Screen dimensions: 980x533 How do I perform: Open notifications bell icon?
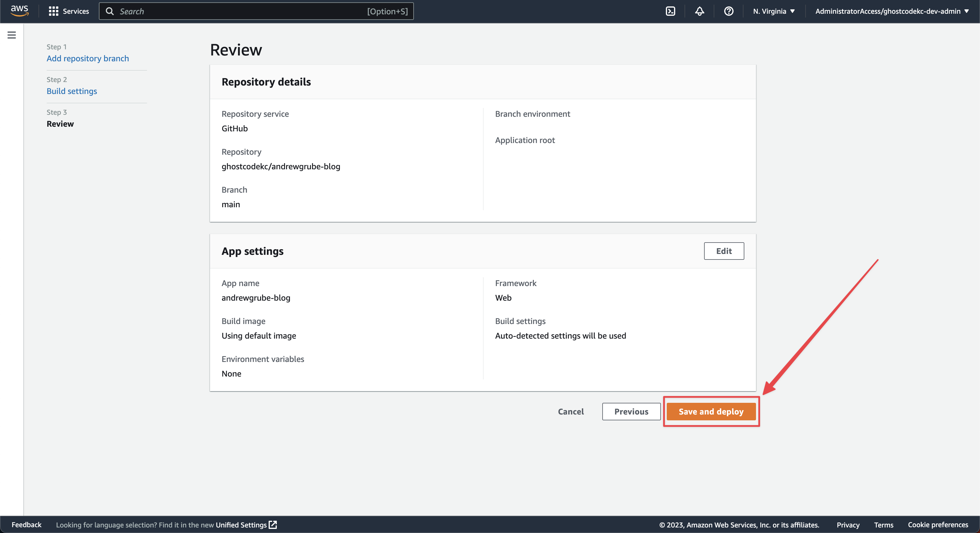[700, 11]
